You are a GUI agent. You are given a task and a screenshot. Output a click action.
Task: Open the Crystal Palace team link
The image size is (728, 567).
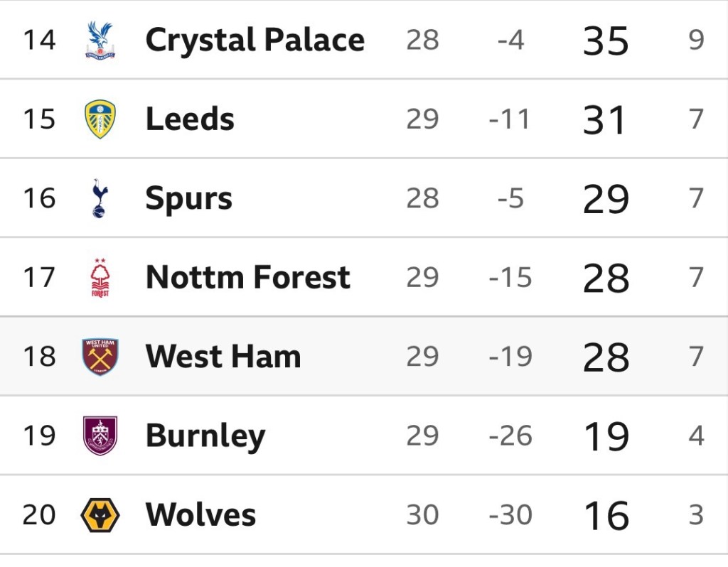tap(255, 40)
